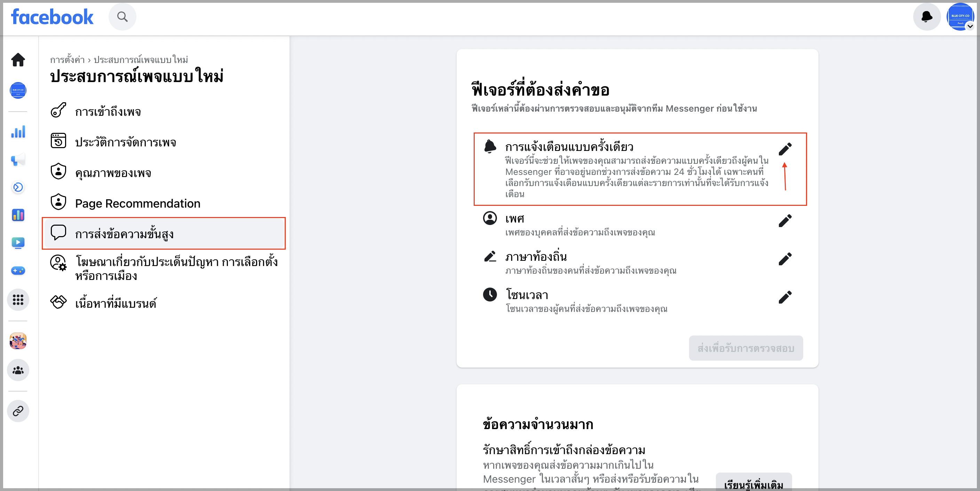Click ประสบการณ์เพจแบบใหม่ breadcrumb text

[x=141, y=60]
